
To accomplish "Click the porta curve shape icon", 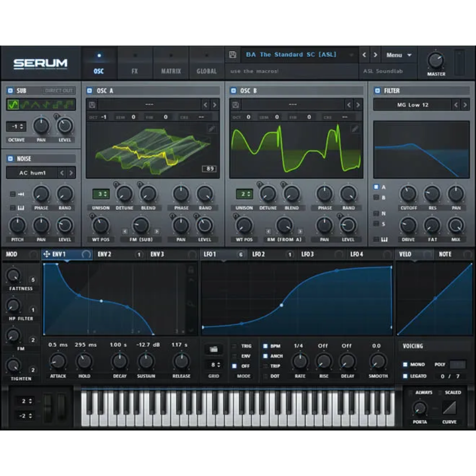I will [450, 408].
